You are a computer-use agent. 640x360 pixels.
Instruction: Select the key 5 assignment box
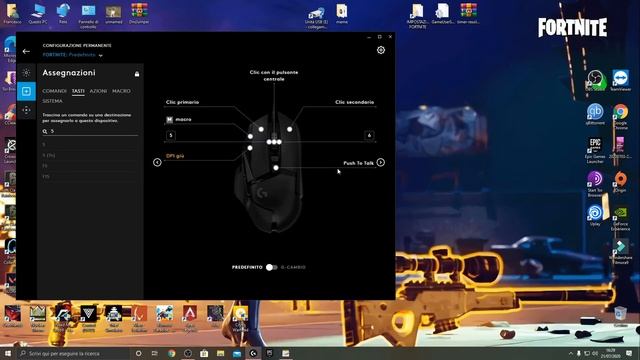point(171,135)
